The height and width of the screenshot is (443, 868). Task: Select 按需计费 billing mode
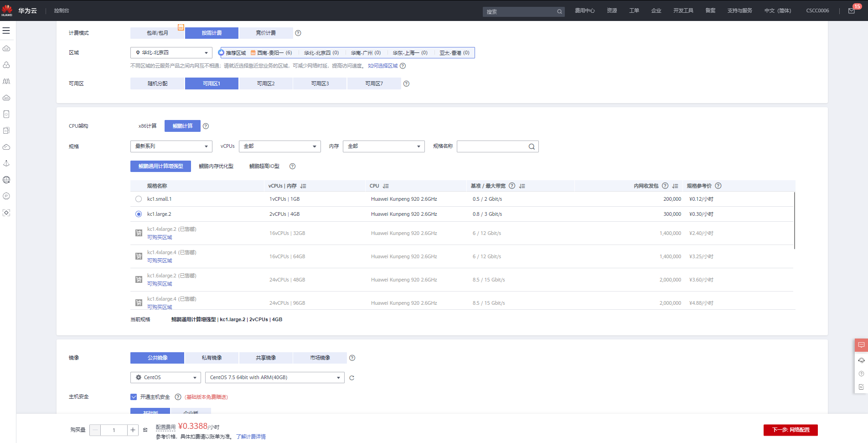click(x=212, y=33)
